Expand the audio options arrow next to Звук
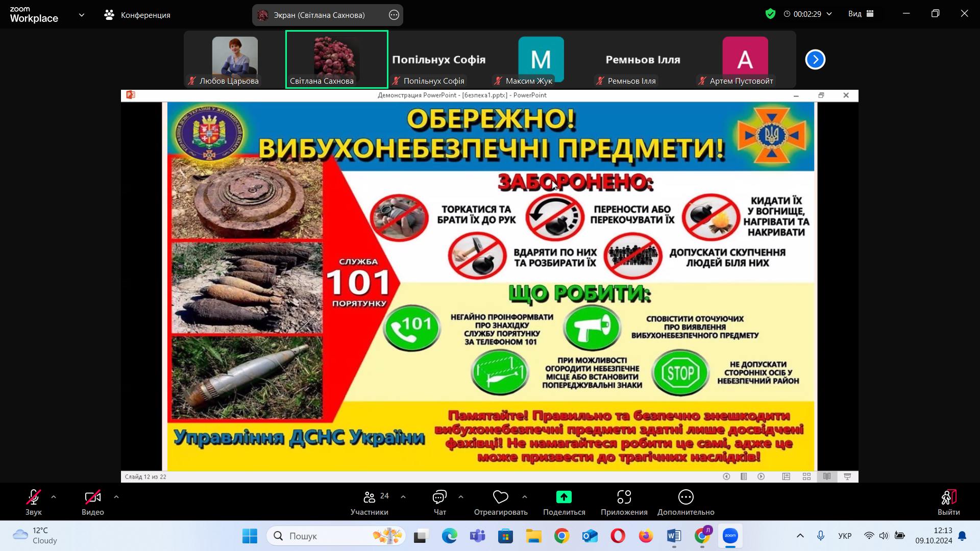 pyautogui.click(x=54, y=497)
